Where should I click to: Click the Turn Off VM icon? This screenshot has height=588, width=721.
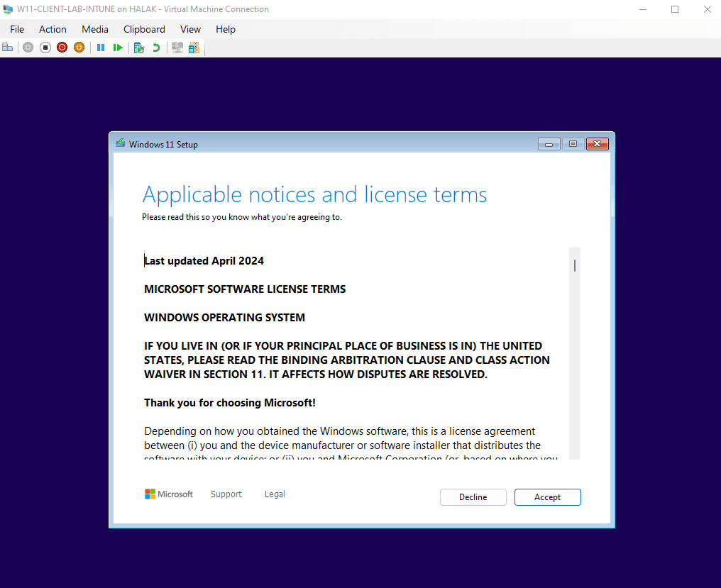click(45, 47)
